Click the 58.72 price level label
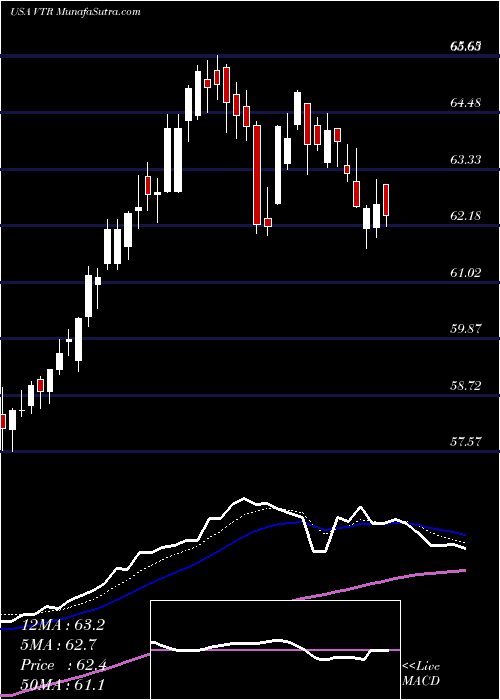Image resolution: width=500 pixels, height=700 pixels. click(x=466, y=386)
